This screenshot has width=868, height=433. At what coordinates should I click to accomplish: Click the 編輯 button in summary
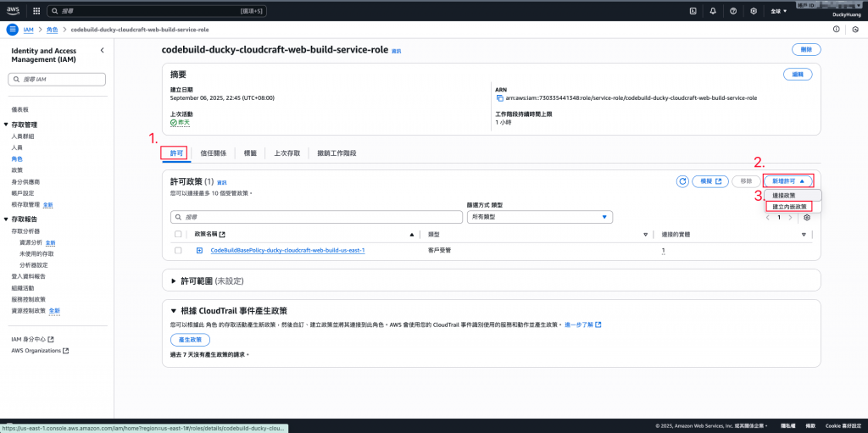click(797, 75)
